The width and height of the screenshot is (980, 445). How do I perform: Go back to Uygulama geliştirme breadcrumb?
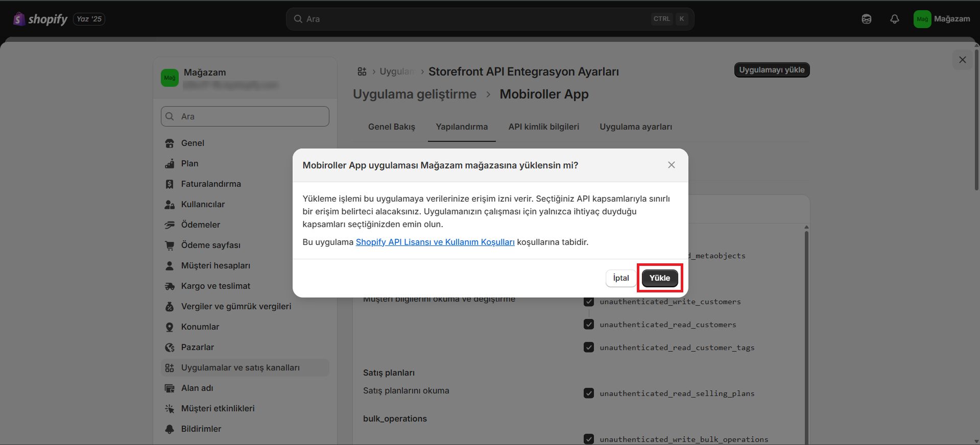click(415, 94)
